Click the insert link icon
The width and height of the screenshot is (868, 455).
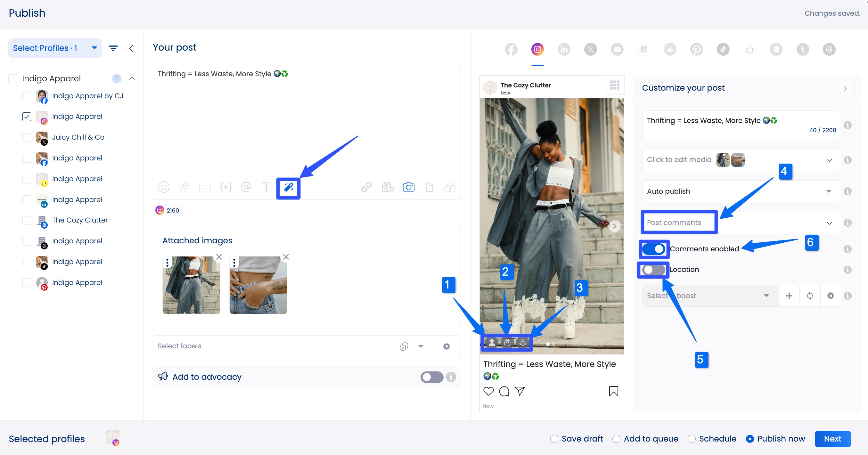click(x=366, y=187)
